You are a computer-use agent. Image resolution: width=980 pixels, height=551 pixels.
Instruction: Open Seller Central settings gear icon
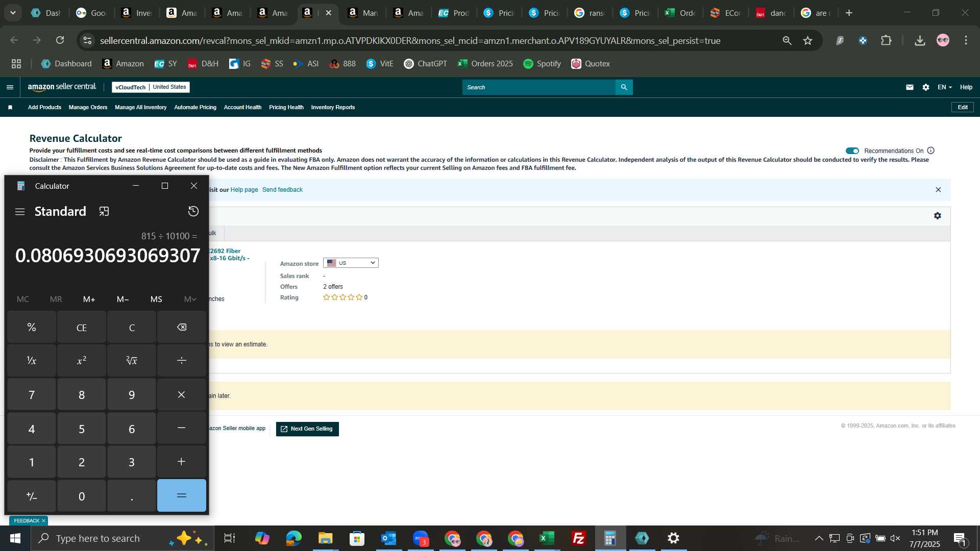pyautogui.click(x=926, y=87)
